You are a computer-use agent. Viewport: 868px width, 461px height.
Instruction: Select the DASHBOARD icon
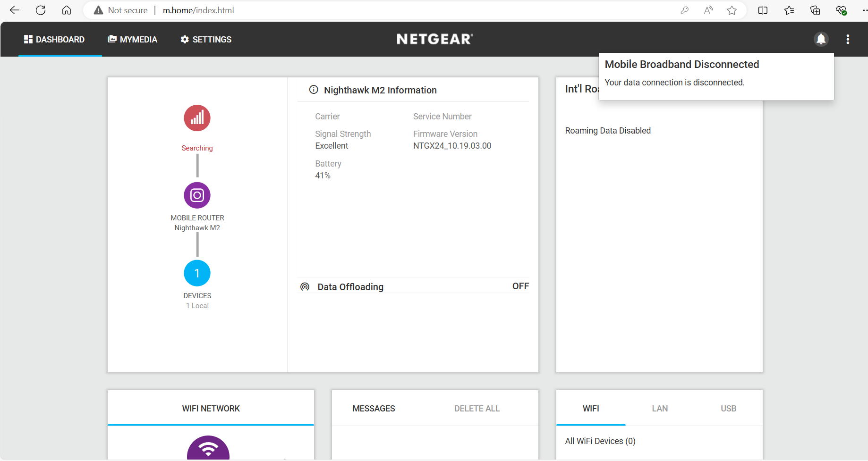click(x=28, y=39)
